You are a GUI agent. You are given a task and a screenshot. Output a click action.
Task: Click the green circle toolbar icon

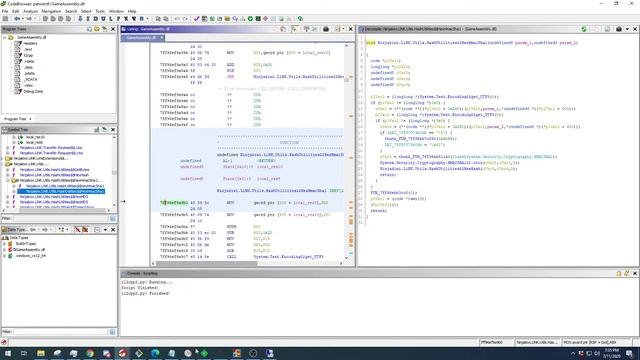[x=250, y=19]
